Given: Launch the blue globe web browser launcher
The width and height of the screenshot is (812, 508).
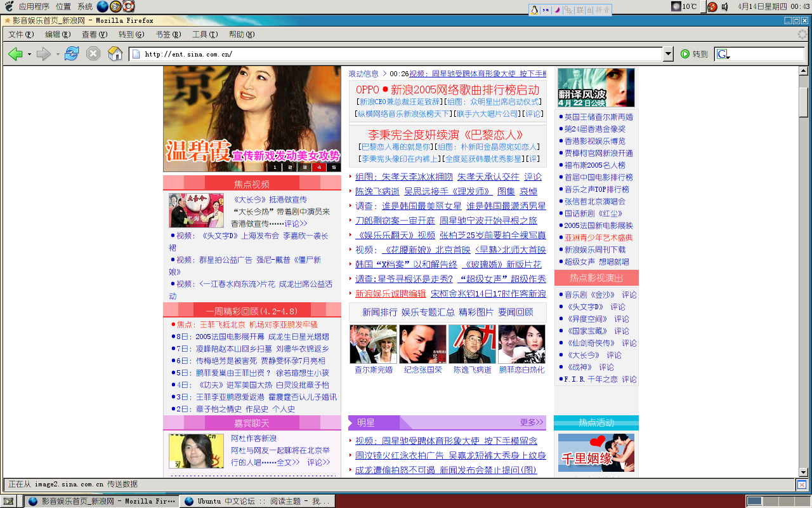Looking at the screenshot, I should click(x=102, y=6).
